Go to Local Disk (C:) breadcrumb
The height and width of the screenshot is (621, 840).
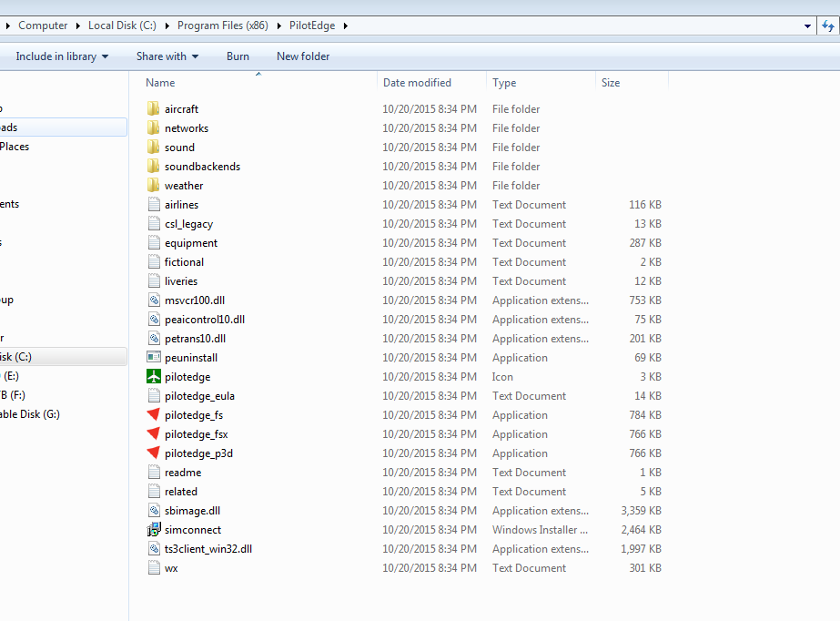tap(122, 25)
